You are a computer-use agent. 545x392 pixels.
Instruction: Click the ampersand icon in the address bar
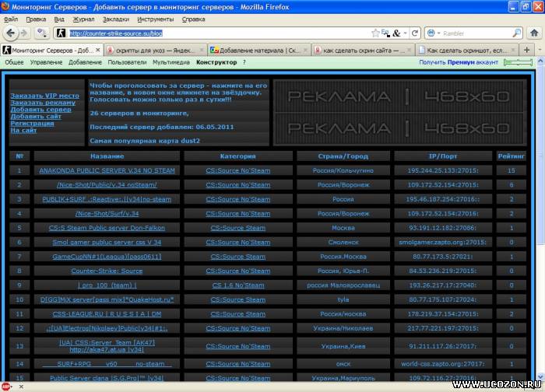click(396, 33)
